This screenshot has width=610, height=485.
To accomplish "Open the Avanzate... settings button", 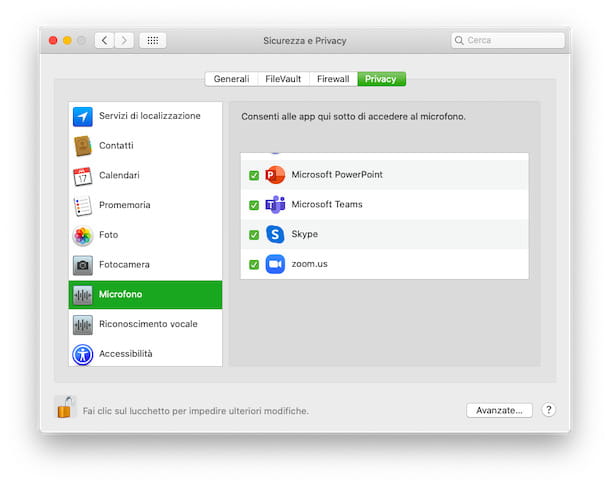I will (x=499, y=410).
